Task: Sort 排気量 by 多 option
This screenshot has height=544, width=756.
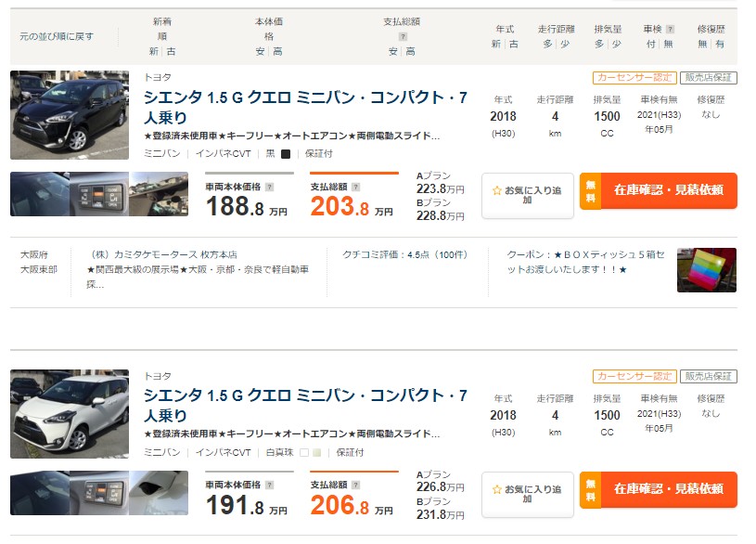Action: point(599,44)
